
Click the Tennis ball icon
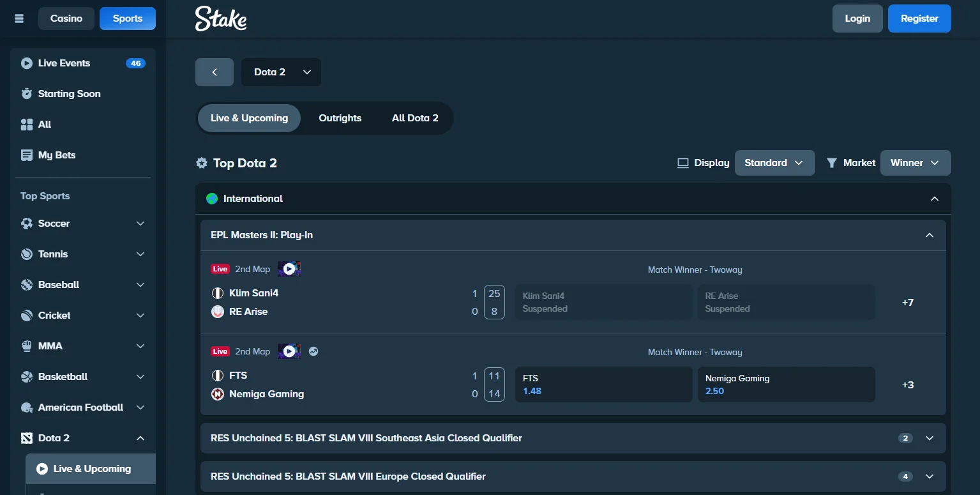27,254
